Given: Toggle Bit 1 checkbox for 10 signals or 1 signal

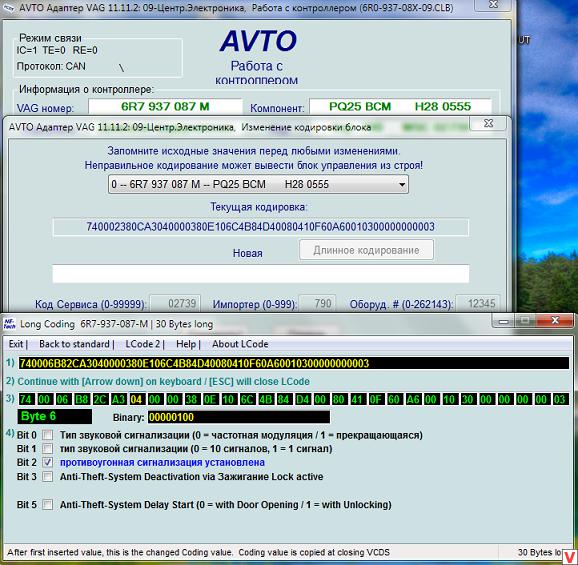Looking at the screenshot, I should point(47,449).
